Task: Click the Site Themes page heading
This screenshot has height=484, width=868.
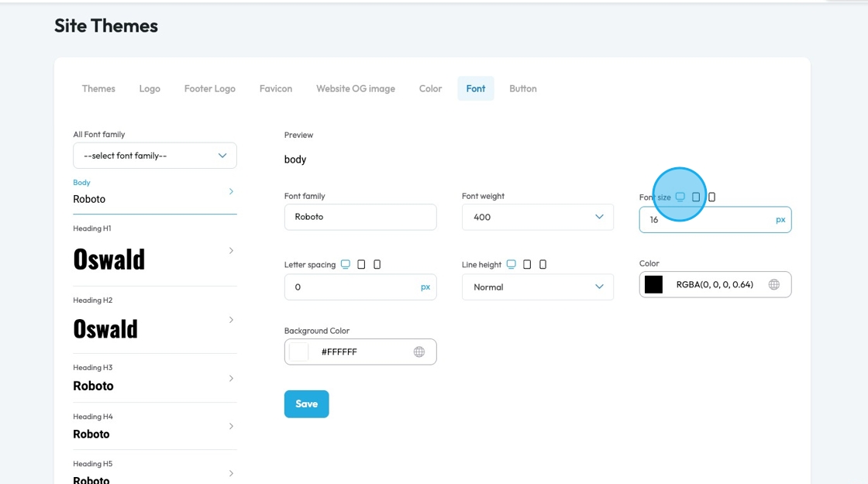Action: pyautogui.click(x=106, y=26)
